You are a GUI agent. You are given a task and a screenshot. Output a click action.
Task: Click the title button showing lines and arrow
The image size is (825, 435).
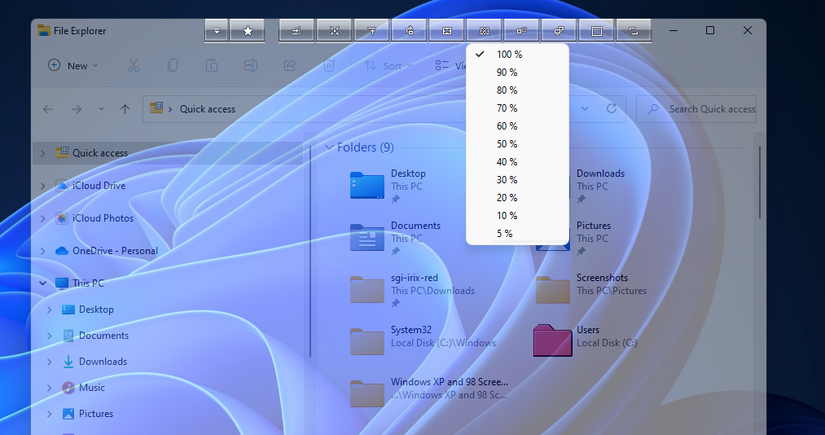296,31
